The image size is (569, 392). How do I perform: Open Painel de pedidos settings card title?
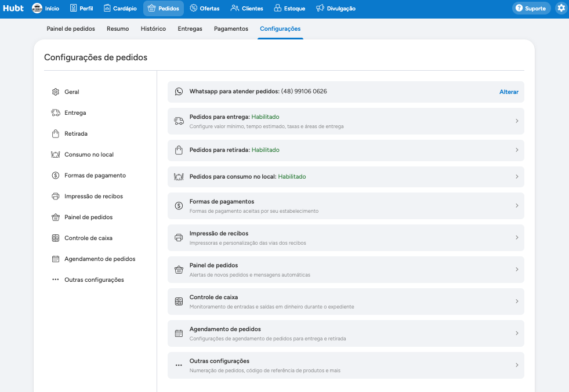point(214,266)
